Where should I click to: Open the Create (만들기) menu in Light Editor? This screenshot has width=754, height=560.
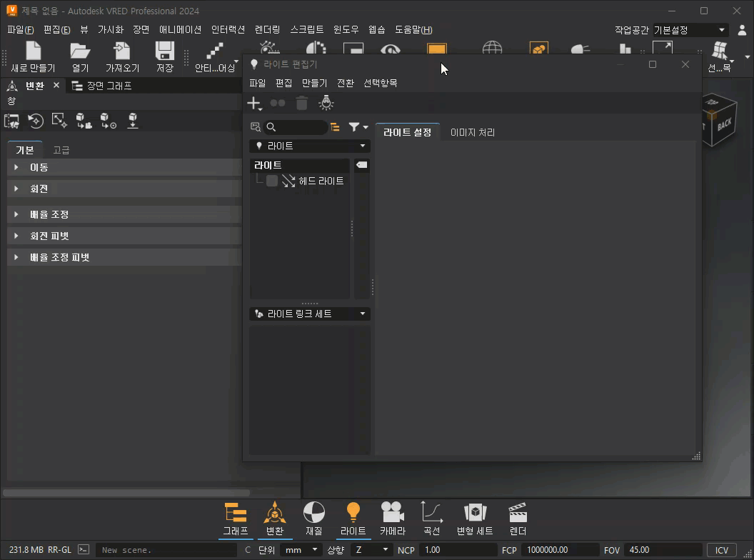click(x=314, y=84)
